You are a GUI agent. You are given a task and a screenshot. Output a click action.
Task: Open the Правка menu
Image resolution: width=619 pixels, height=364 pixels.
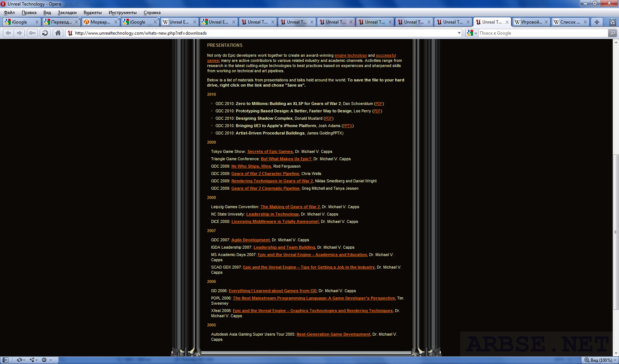[29, 13]
